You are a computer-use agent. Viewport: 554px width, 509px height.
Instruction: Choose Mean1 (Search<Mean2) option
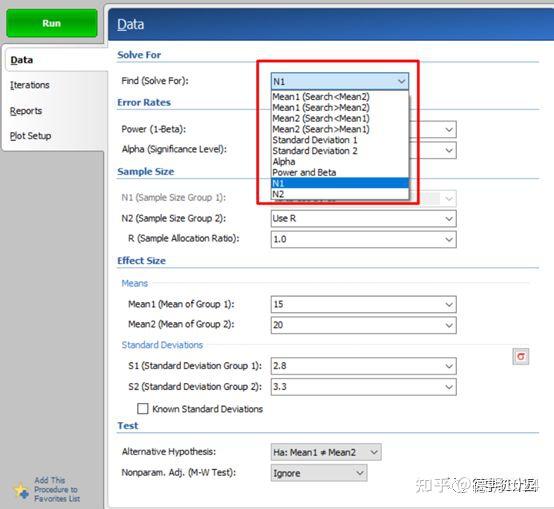pyautogui.click(x=340, y=96)
